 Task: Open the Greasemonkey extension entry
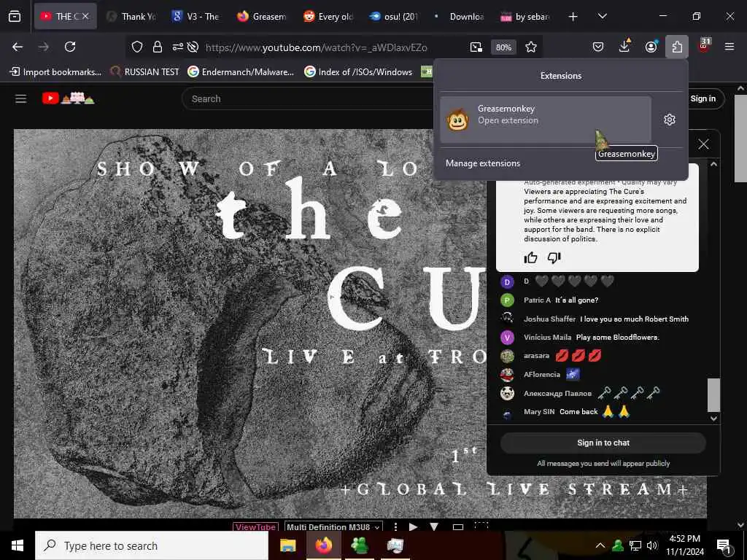(x=546, y=119)
